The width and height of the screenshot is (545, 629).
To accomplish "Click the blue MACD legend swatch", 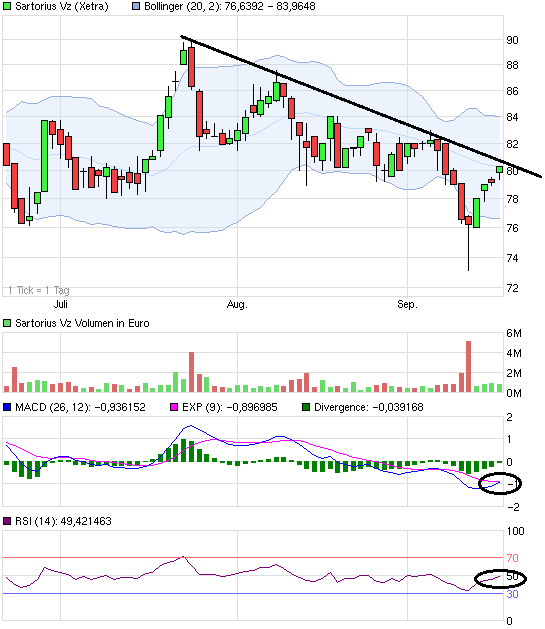I will click(x=7, y=407).
